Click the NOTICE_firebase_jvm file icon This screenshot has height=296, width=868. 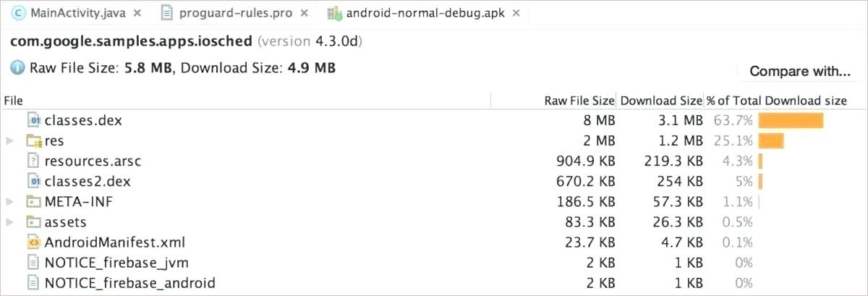click(x=34, y=262)
